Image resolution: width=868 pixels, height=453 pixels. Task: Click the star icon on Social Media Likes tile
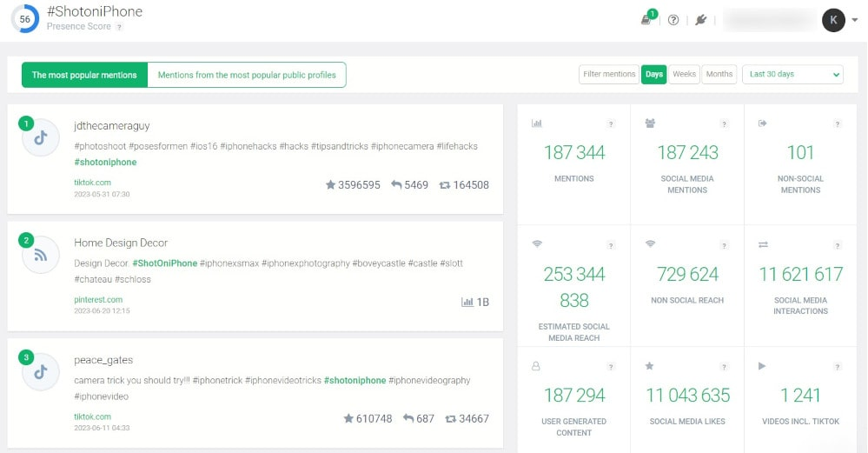(x=649, y=365)
